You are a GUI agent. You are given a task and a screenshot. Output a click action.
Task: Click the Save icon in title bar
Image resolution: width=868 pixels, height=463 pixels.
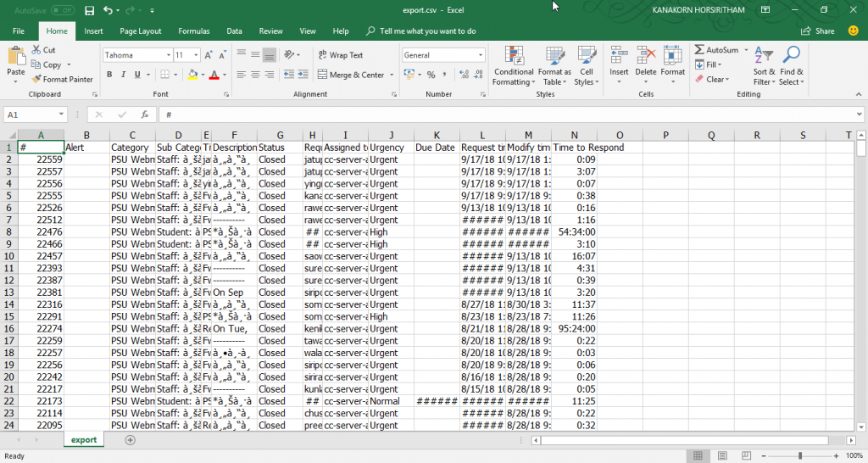90,10
